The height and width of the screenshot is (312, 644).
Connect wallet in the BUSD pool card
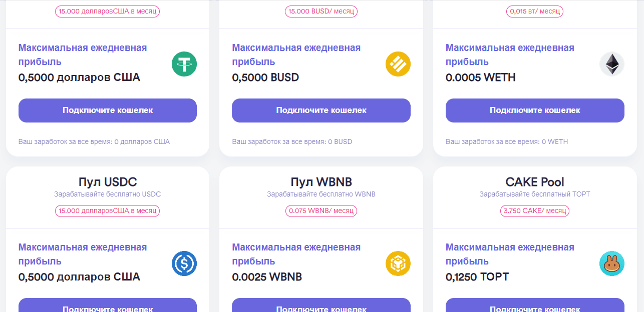point(321,110)
